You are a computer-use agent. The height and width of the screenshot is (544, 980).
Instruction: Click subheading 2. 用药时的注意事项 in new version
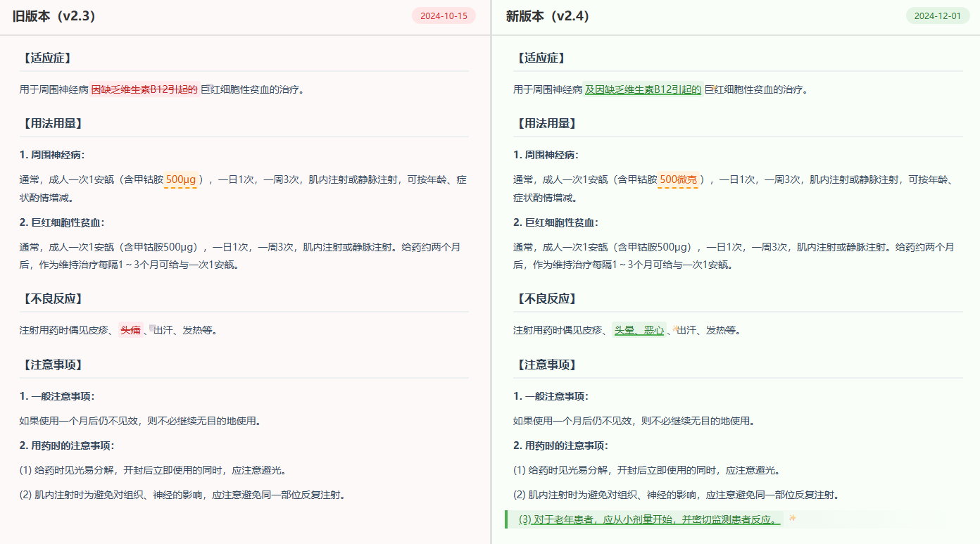point(560,445)
